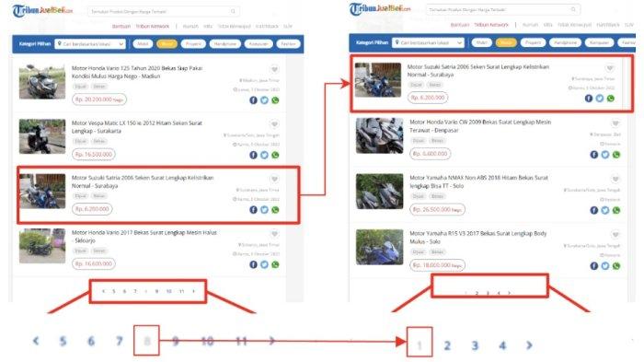The image size is (644, 362).
Task: Click the search field in left screenshot
Action: [x=164, y=11]
